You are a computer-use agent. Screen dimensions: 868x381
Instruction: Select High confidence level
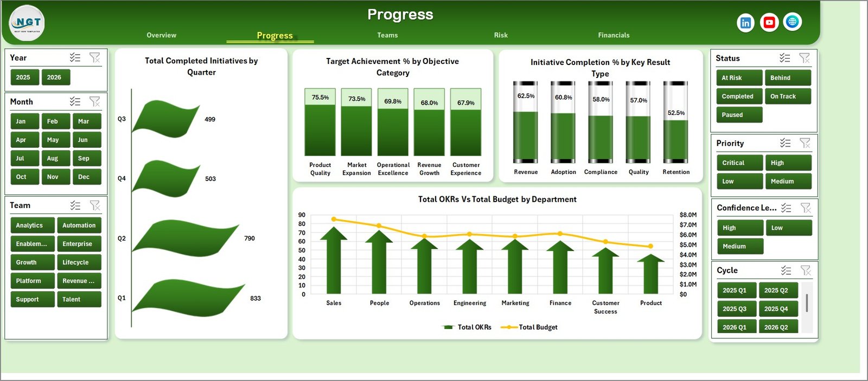pyautogui.click(x=741, y=228)
